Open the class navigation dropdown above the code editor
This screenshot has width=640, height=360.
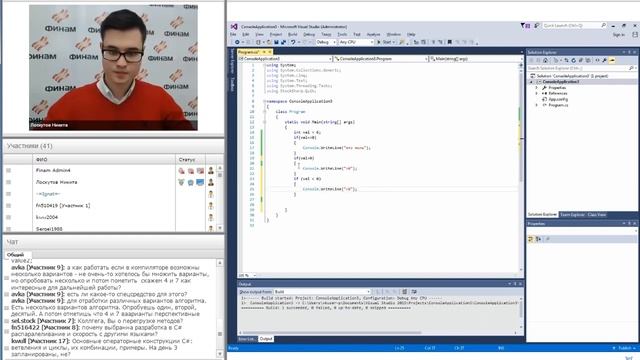tap(381, 59)
